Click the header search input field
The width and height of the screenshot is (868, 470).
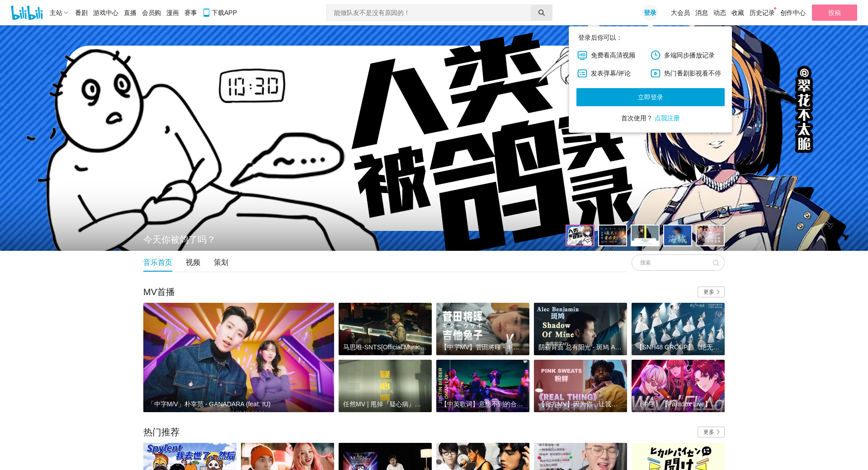pyautogui.click(x=429, y=13)
